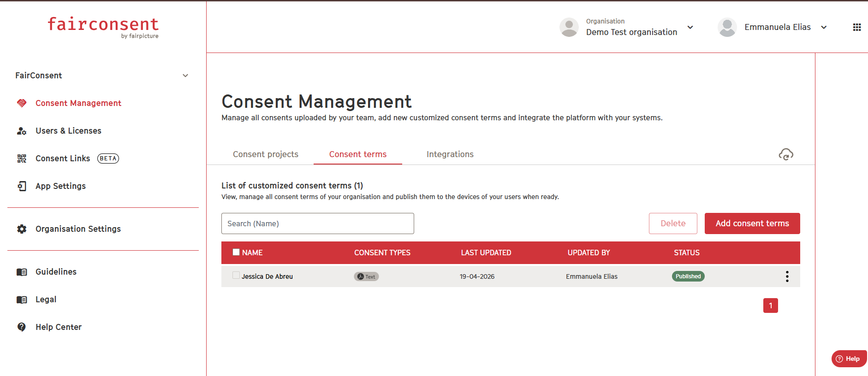Sort by STATUS column header
Image resolution: width=868 pixels, height=376 pixels.
pos(687,253)
